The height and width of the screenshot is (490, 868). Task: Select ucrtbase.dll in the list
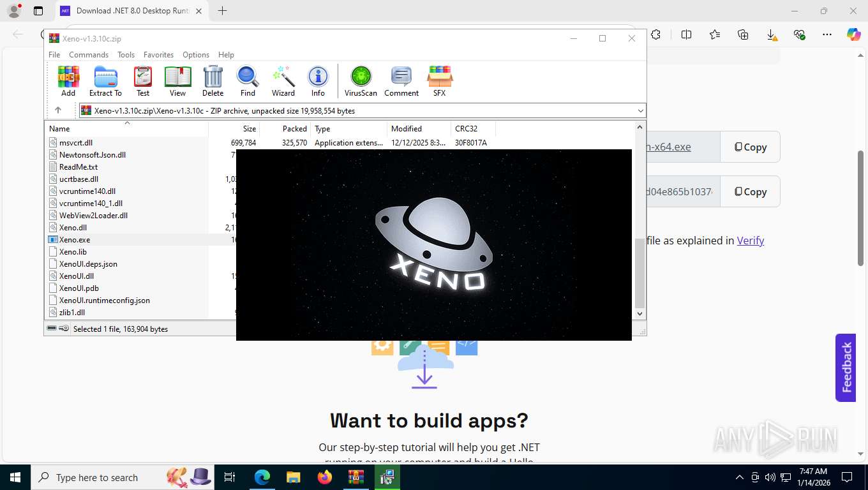[79, 179]
